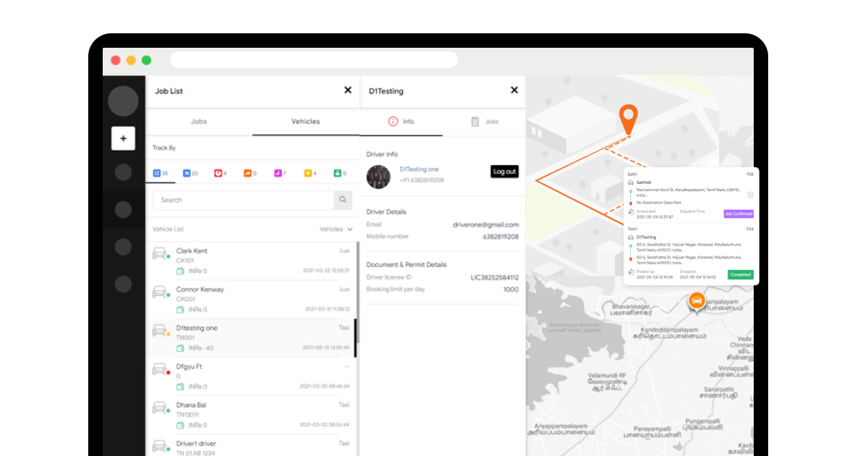Click the car icon beside Dfgyu Ft
The height and width of the screenshot is (456, 868).
point(160,369)
